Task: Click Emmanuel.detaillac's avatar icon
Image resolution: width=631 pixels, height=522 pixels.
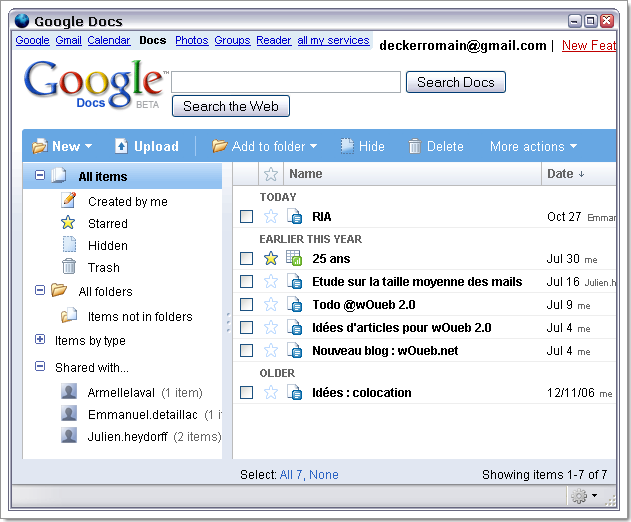Action: pos(69,413)
